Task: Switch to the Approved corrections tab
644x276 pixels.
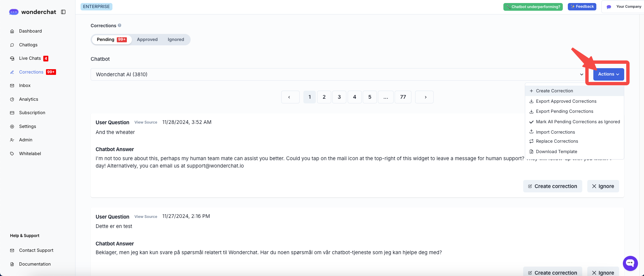Action: click(147, 40)
